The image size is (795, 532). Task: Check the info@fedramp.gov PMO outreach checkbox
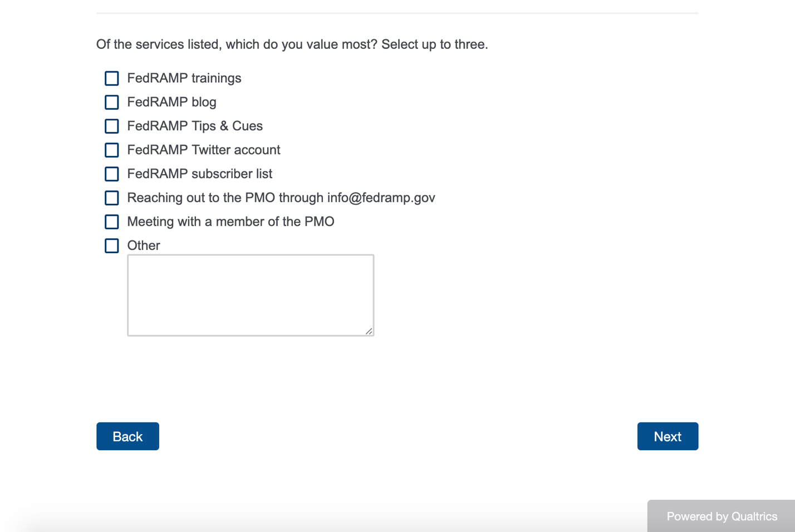(112, 198)
